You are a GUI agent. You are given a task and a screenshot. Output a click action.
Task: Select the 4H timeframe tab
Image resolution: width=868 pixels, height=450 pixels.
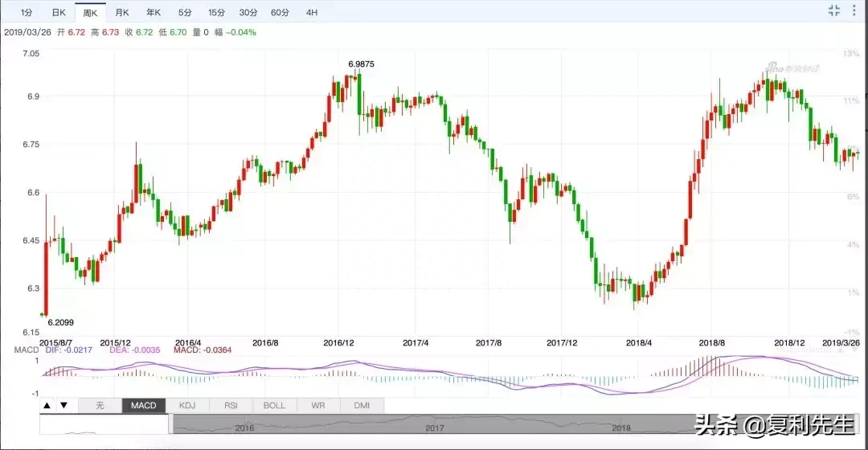click(x=311, y=13)
